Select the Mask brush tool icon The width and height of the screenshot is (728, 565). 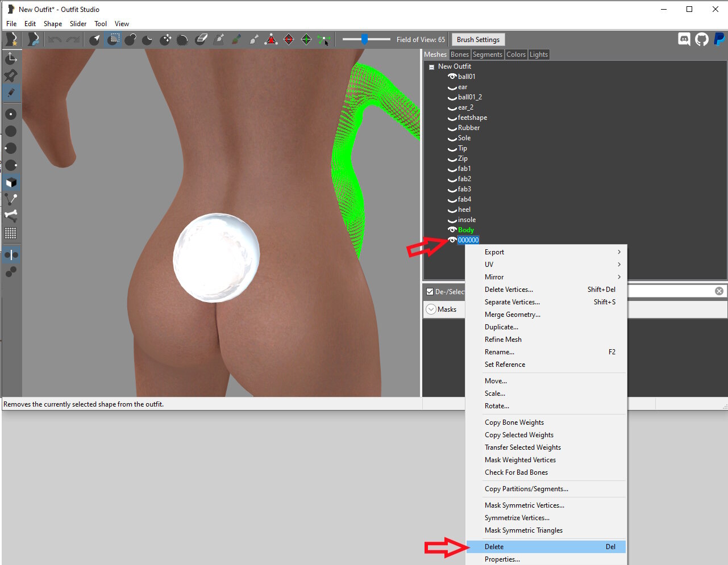114,39
